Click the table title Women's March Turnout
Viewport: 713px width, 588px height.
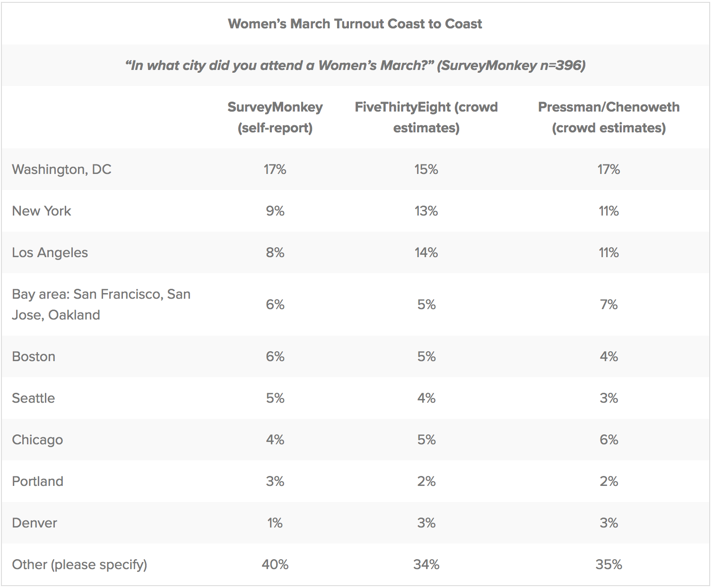pyautogui.click(x=355, y=24)
